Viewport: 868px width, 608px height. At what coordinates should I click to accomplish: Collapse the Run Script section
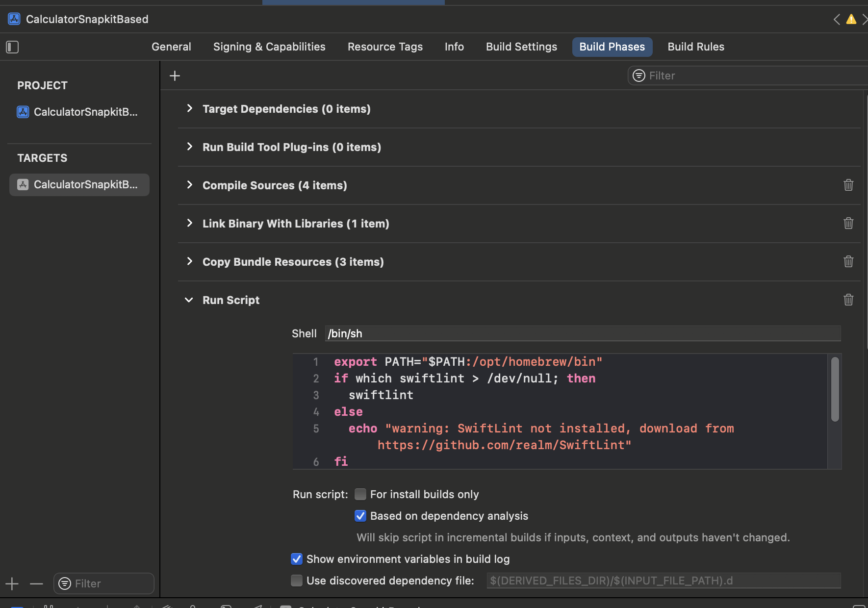point(189,300)
